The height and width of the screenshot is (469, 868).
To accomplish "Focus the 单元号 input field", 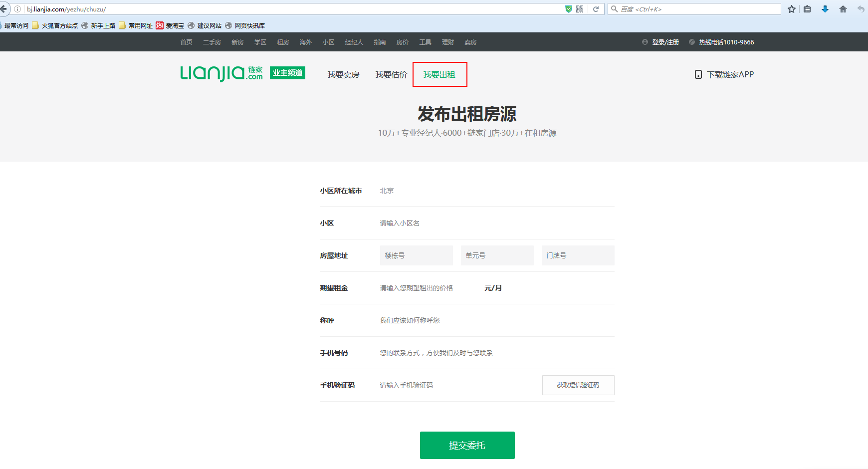I will click(x=497, y=255).
